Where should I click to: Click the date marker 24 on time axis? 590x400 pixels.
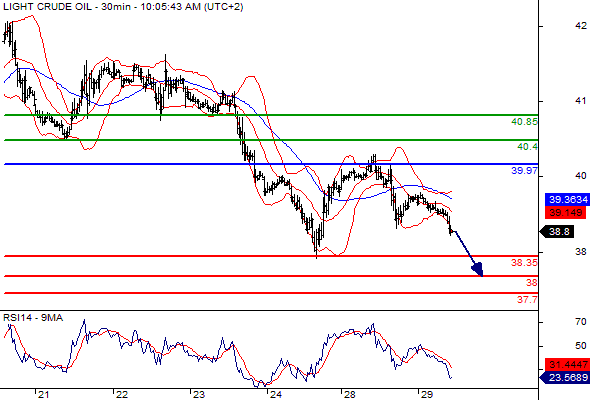tap(276, 394)
